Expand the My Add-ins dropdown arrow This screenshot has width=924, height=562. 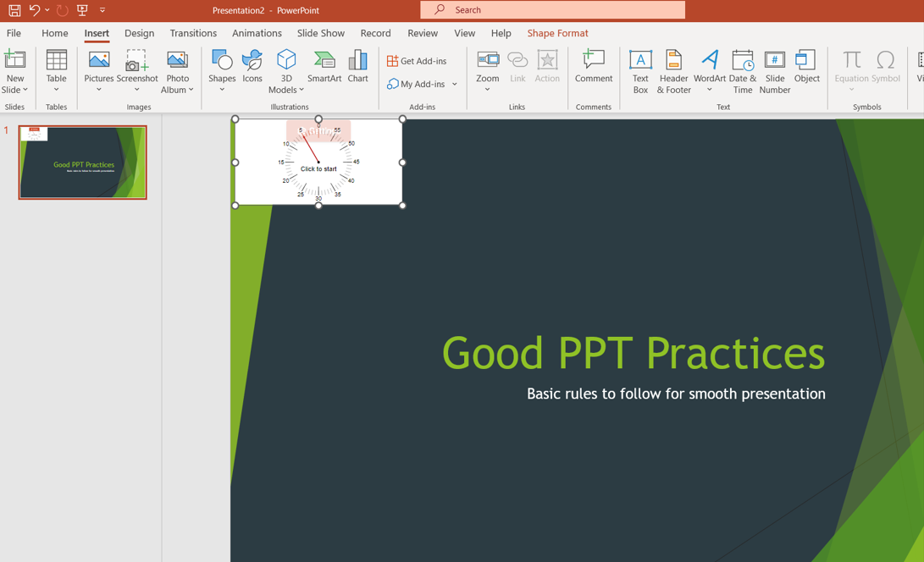(454, 85)
